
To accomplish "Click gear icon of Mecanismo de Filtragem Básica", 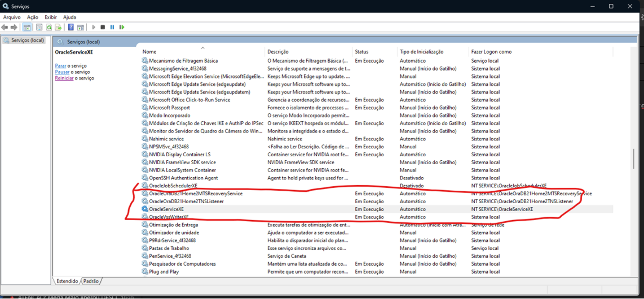I will pyautogui.click(x=145, y=61).
